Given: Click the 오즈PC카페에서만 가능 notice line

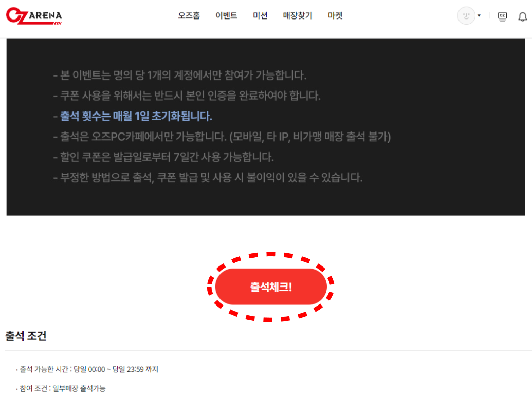Looking at the screenshot, I should coord(222,137).
